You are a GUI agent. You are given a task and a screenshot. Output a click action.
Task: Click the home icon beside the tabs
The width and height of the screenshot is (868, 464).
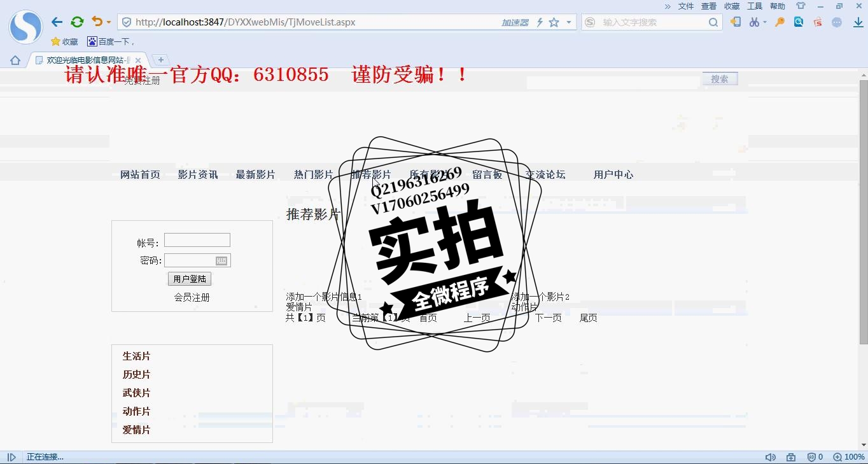coord(15,60)
